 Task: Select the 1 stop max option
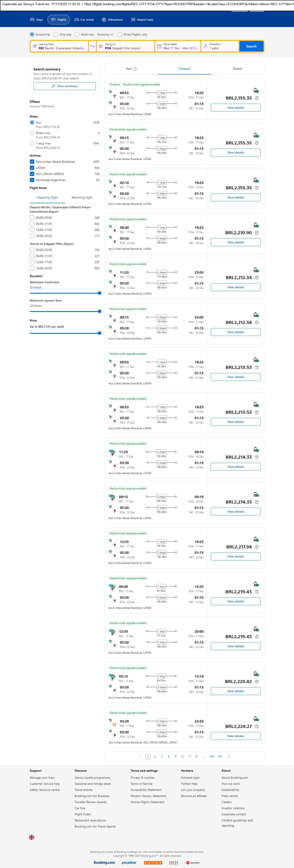pos(32,143)
